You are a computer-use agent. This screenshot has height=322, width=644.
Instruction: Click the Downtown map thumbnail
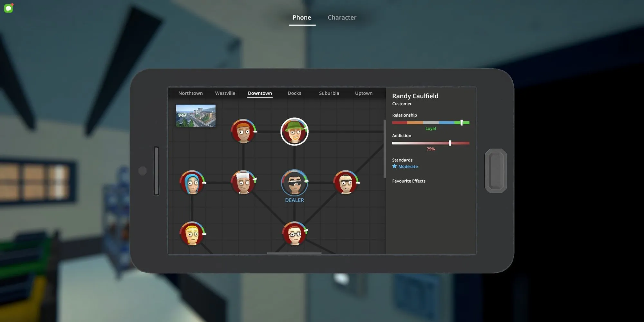[x=196, y=116]
